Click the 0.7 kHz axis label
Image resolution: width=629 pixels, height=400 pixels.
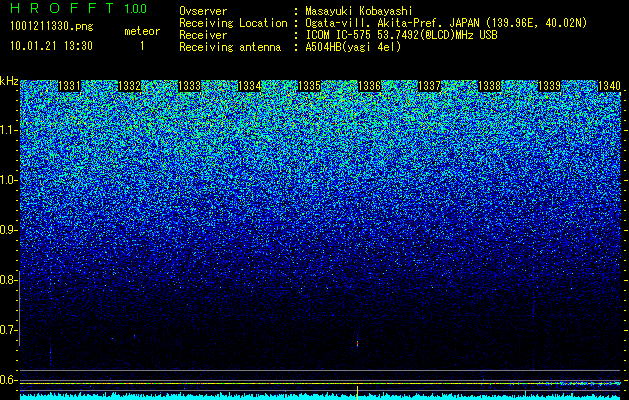click(8, 330)
